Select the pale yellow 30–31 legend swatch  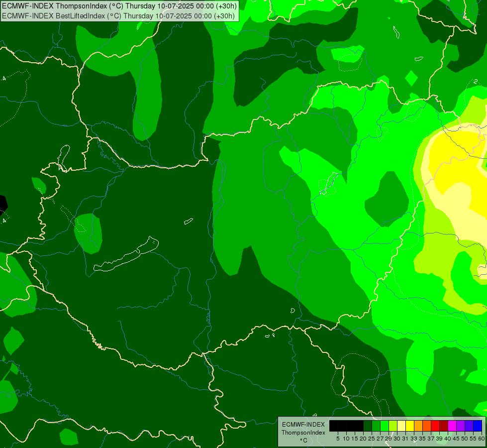(401, 426)
